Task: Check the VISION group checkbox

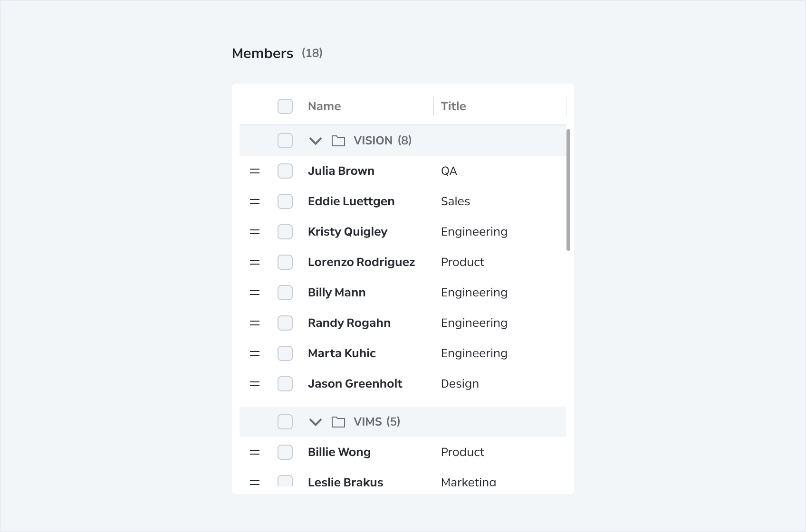Action: coord(285,141)
